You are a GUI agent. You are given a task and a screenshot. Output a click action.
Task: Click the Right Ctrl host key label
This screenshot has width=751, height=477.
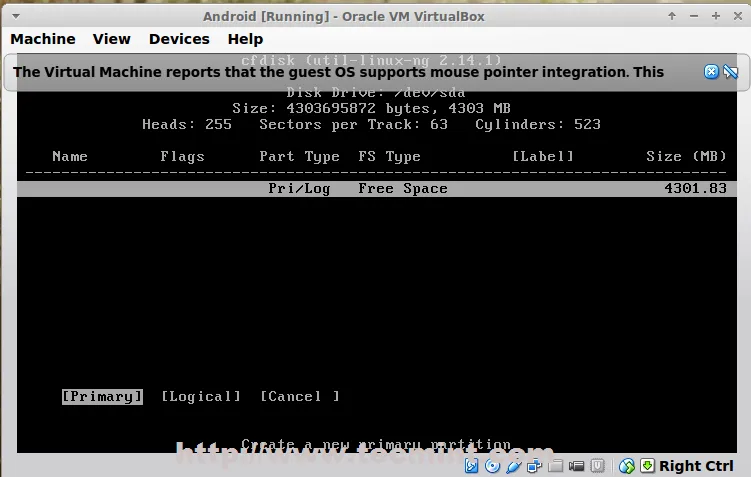(696, 466)
